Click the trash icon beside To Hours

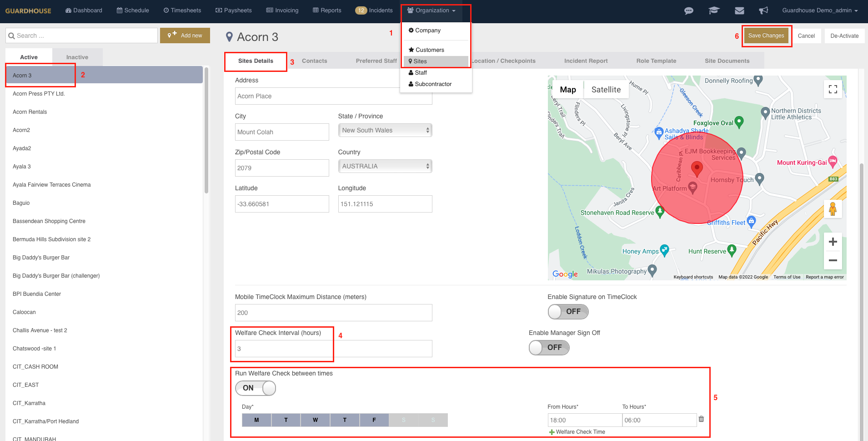(x=701, y=419)
